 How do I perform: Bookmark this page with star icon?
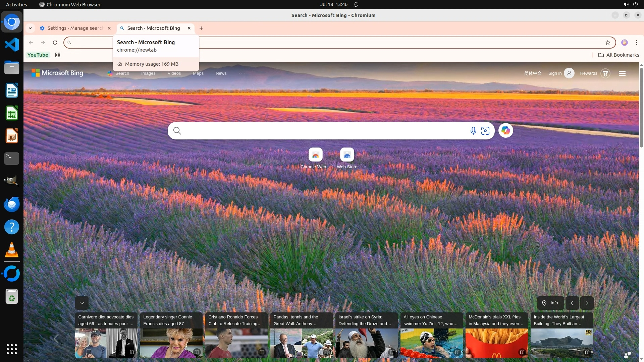coord(607,43)
